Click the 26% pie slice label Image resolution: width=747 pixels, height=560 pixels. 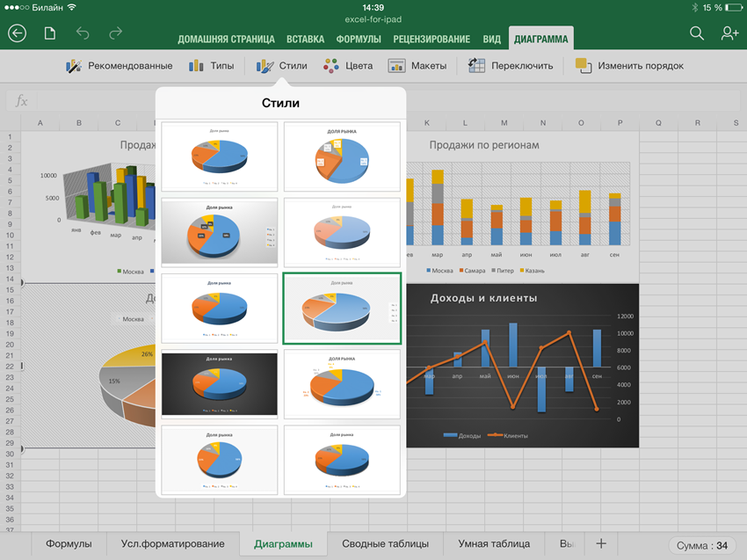[x=148, y=354]
